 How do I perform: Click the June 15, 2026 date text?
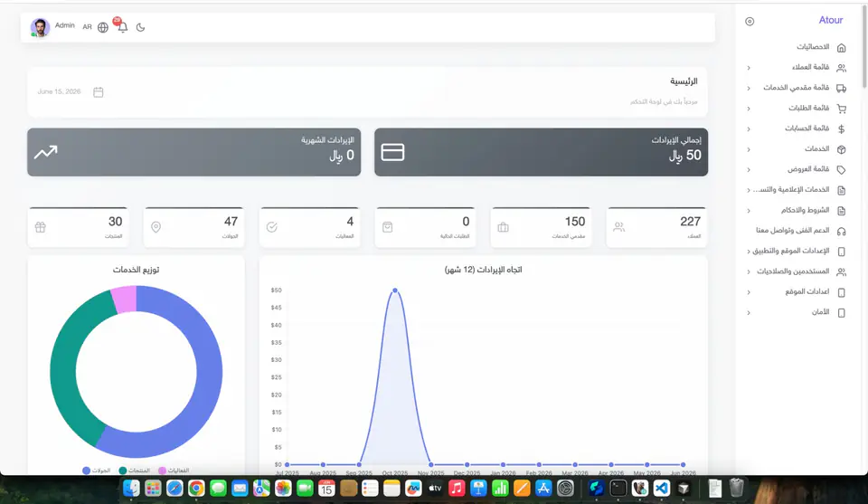60,91
